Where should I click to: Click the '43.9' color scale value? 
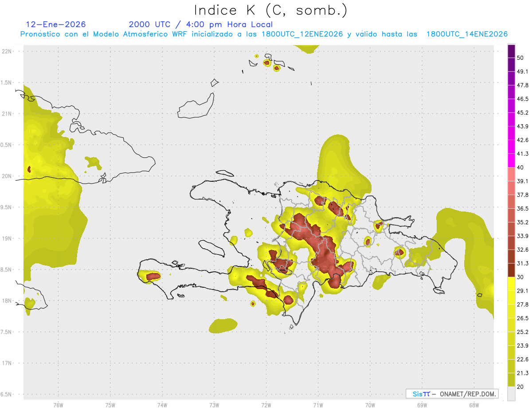pos(523,126)
